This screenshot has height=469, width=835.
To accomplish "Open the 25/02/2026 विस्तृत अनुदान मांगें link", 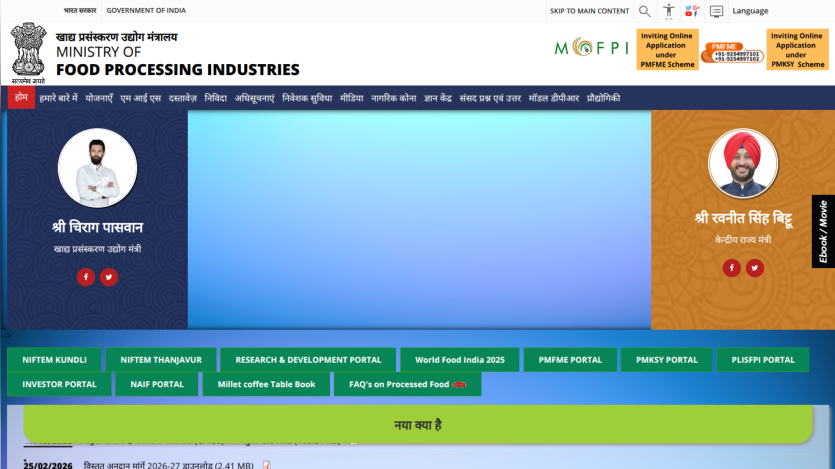I will (x=168, y=465).
